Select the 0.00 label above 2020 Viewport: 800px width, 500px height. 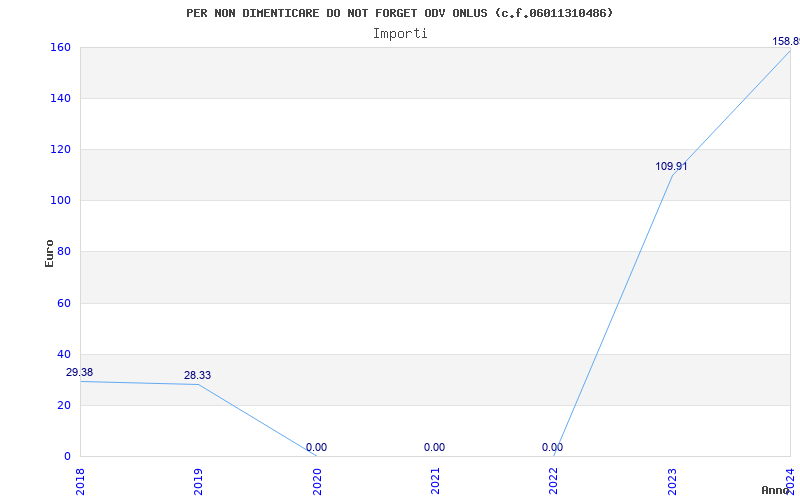pos(316,447)
